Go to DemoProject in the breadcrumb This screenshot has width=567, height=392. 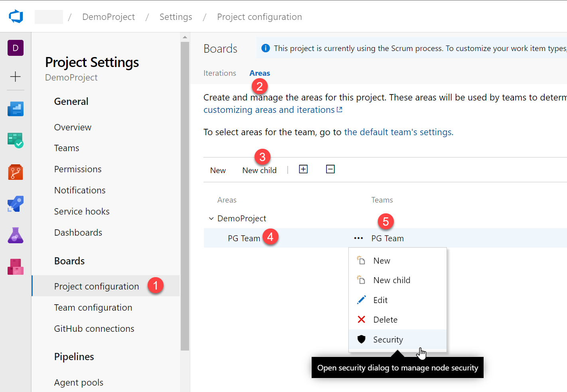pyautogui.click(x=109, y=17)
